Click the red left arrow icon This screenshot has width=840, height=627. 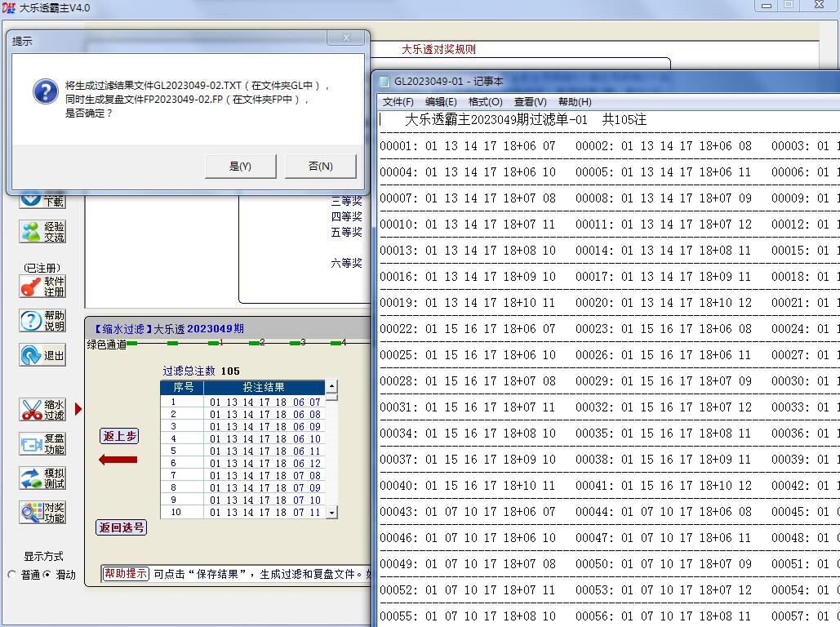click(x=118, y=460)
